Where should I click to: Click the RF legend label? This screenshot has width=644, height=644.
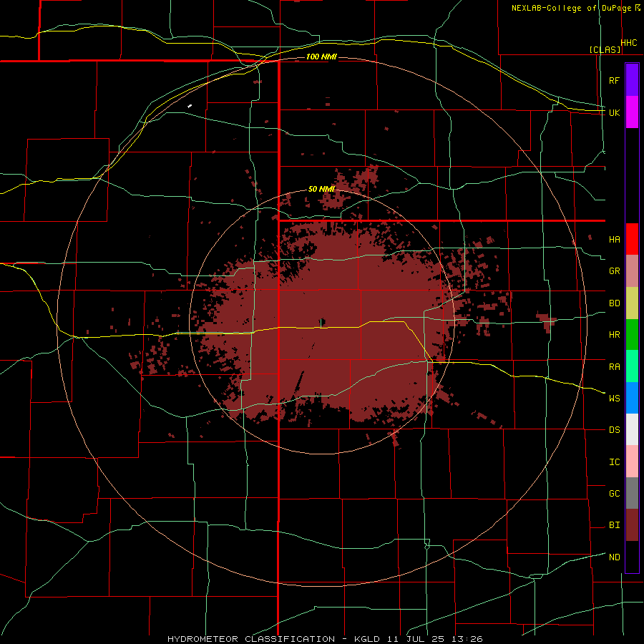(614, 80)
